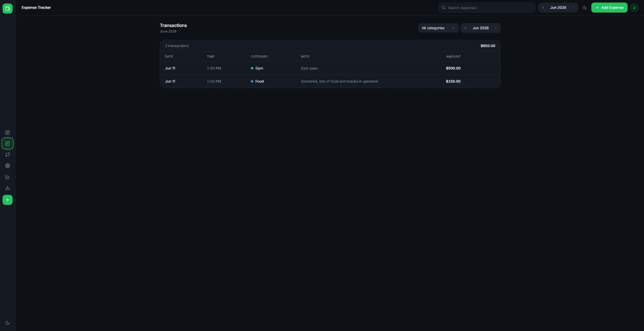This screenshot has width=644, height=331.
Task: Click the Transactions page heading
Action: point(173,25)
